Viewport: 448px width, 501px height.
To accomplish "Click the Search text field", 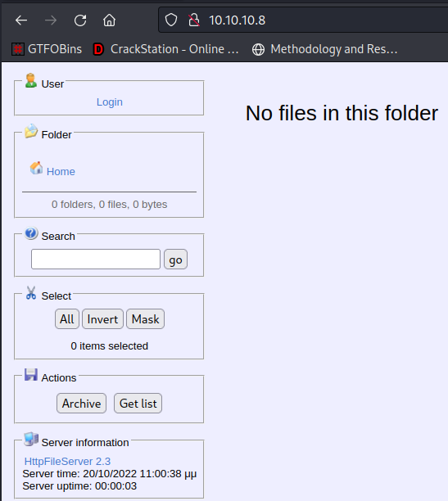I will (x=96, y=260).
